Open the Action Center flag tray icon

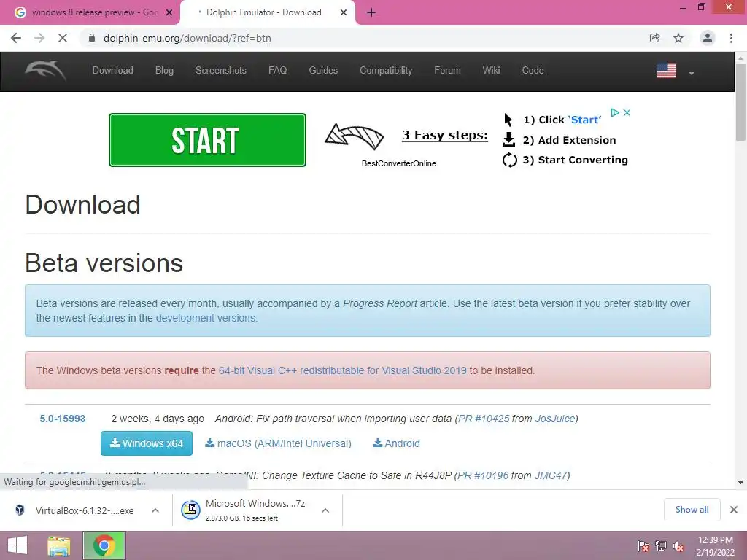click(x=643, y=545)
